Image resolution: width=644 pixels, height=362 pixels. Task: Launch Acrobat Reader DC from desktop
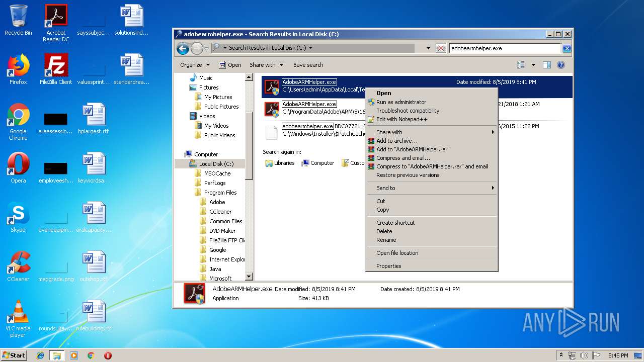56,23
